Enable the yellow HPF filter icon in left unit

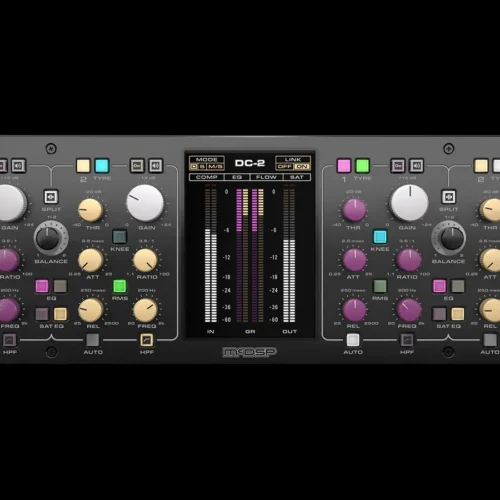147,340
